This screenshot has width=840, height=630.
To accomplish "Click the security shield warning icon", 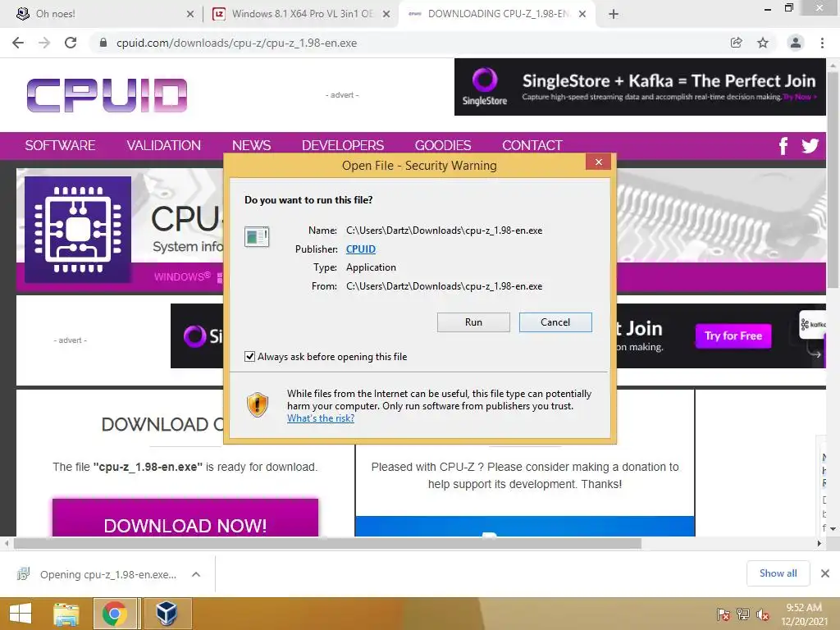I will (257, 404).
